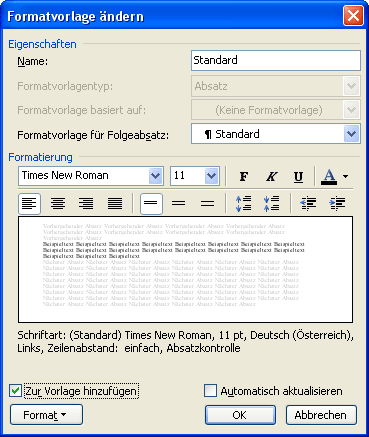This screenshot has height=437, width=369.
Task: Toggle underline formatting (U button)
Action: point(298,176)
